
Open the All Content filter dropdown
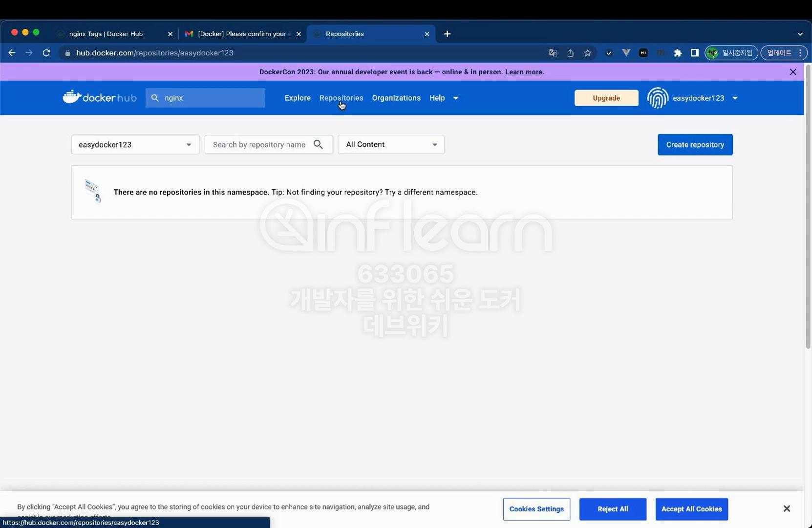(x=391, y=144)
